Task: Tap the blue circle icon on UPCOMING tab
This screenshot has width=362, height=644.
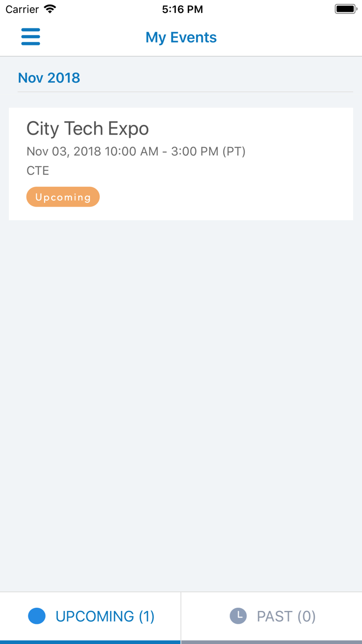Action: tap(36, 616)
